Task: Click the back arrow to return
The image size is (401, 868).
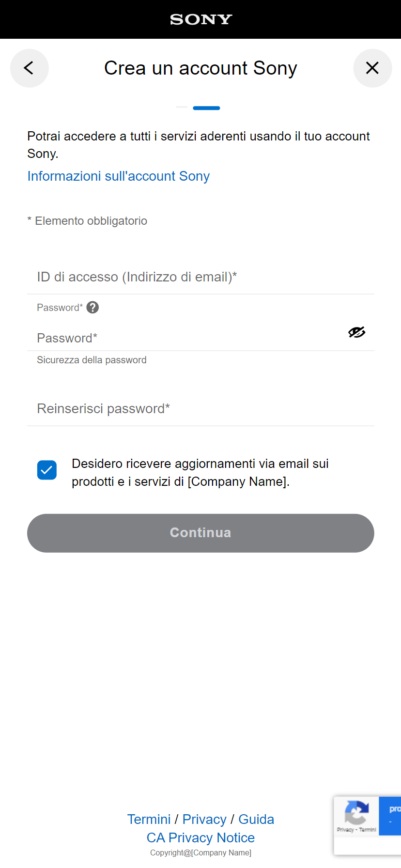Action: pyautogui.click(x=29, y=68)
